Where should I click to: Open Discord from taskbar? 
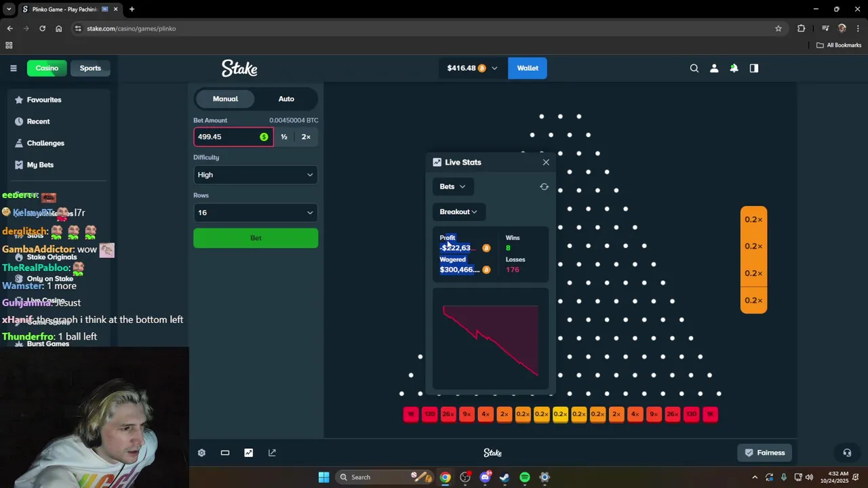tap(485, 477)
